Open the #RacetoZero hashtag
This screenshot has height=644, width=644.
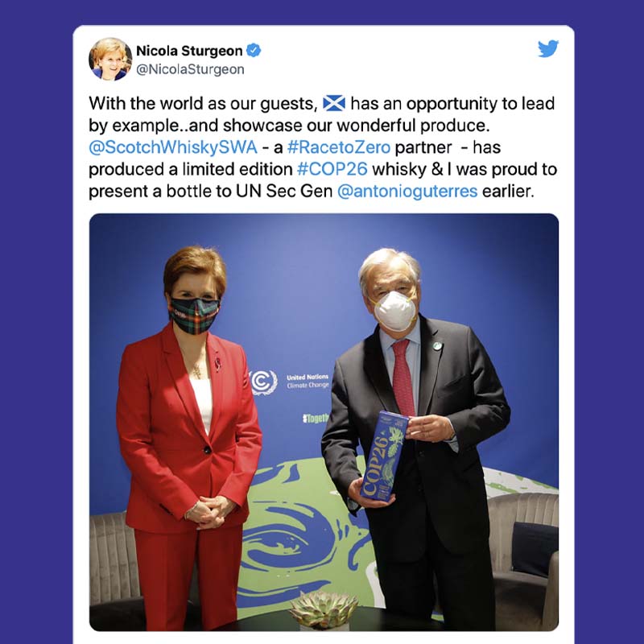coord(338,147)
